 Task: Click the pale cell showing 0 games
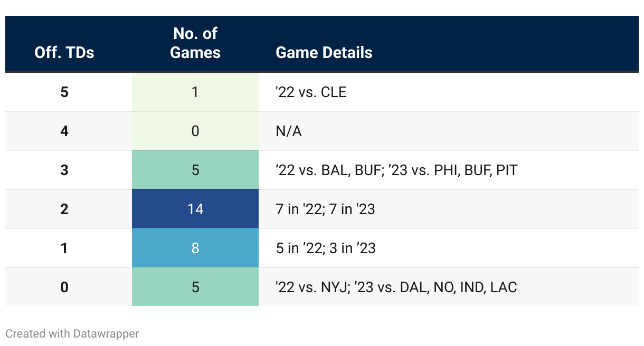195,131
